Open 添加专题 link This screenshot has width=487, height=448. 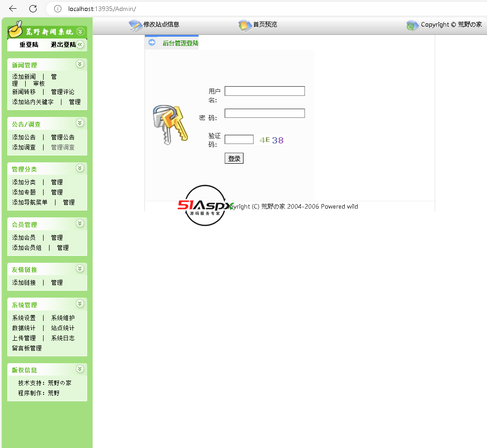[x=24, y=193]
